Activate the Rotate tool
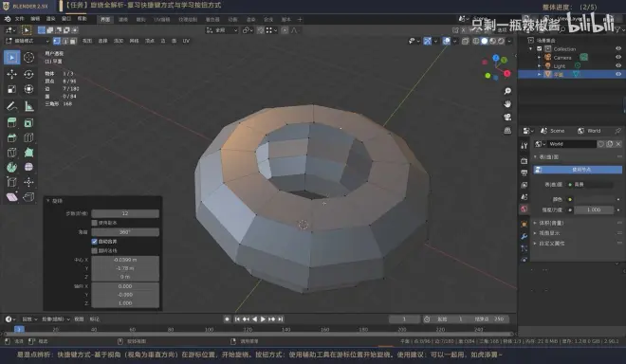 28,74
